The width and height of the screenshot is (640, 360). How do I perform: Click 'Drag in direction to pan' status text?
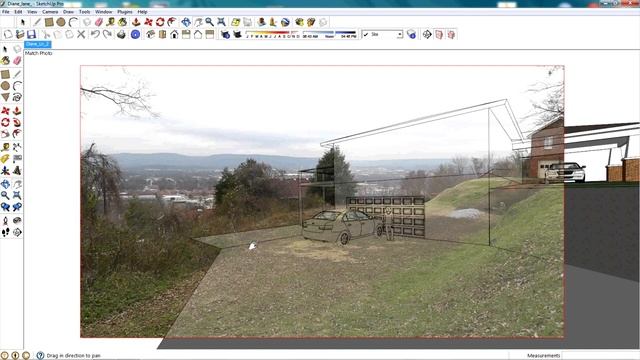pos(73,356)
